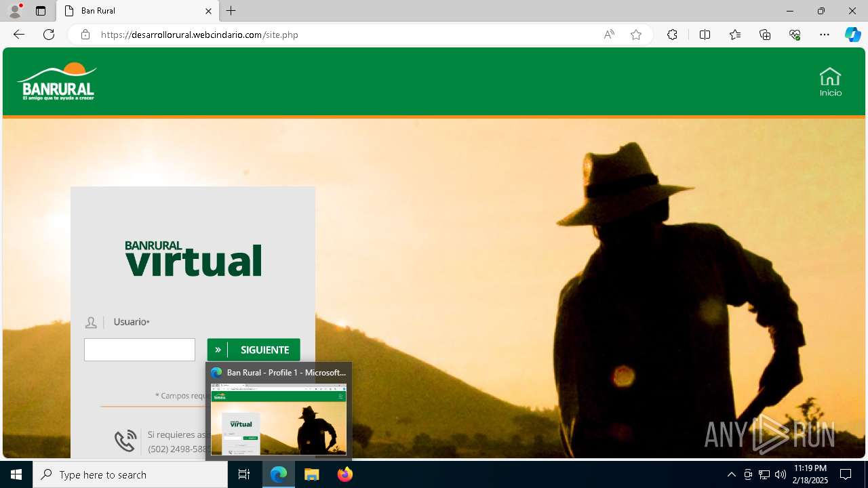Click the taskbar search box
This screenshot has height=488, width=868.
pos(130,474)
